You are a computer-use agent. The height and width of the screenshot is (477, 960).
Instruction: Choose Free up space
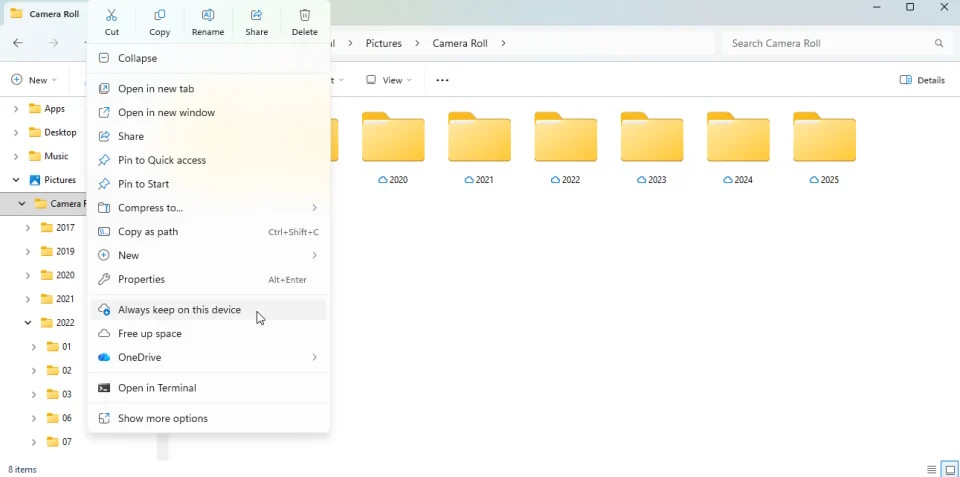[208, 334]
